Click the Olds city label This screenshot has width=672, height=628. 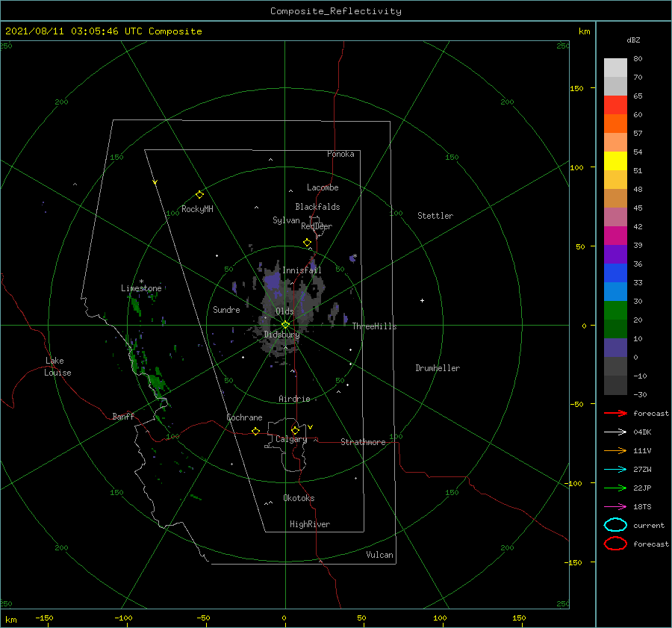284,311
